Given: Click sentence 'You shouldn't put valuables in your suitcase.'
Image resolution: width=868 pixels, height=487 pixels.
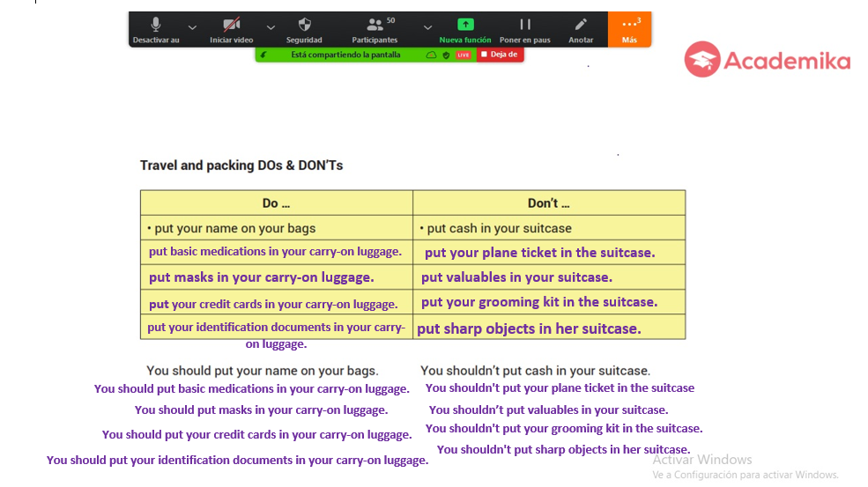Looking at the screenshot, I should click(x=549, y=410).
